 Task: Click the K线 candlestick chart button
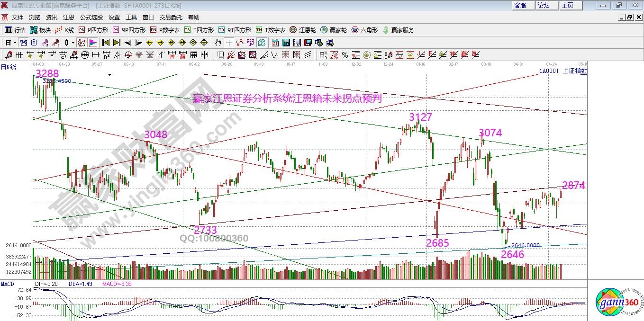click(64, 30)
